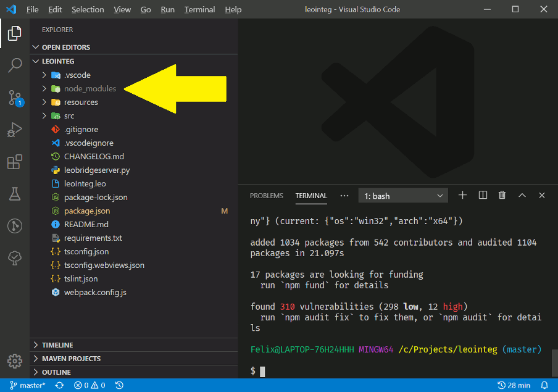This screenshot has height=392, width=558.
Task: Open the Manage gear settings
Action: coord(15,361)
